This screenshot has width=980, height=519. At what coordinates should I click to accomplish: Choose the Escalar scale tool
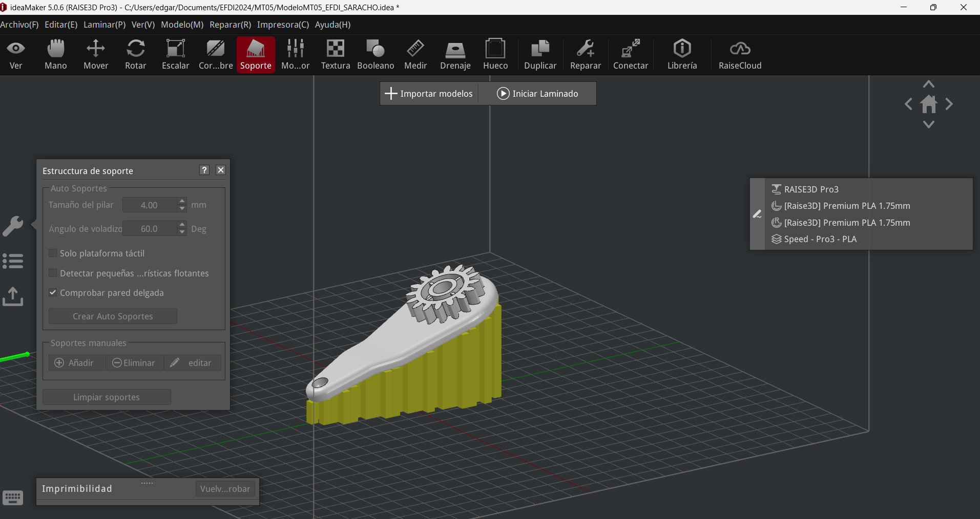coord(176,55)
